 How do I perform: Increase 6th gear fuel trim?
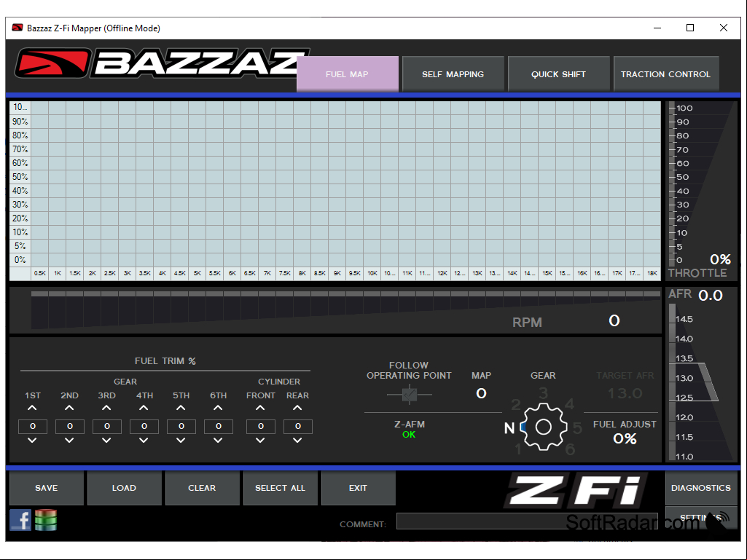point(218,408)
